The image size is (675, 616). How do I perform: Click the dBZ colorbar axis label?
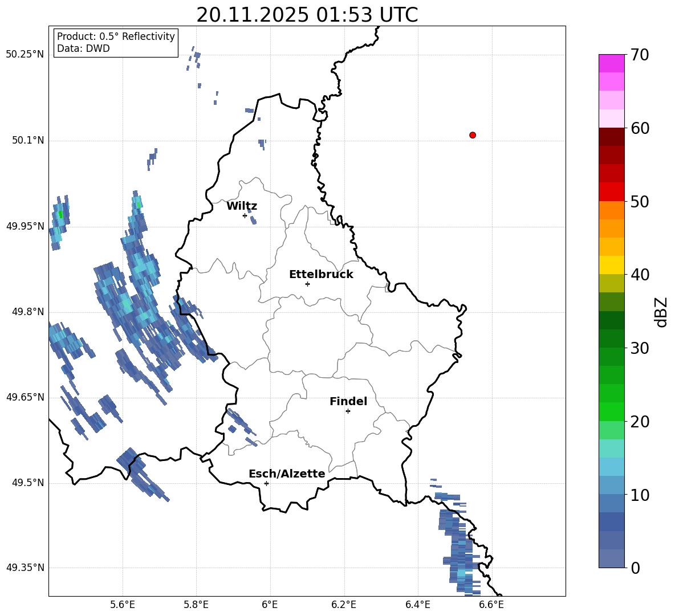(x=661, y=312)
